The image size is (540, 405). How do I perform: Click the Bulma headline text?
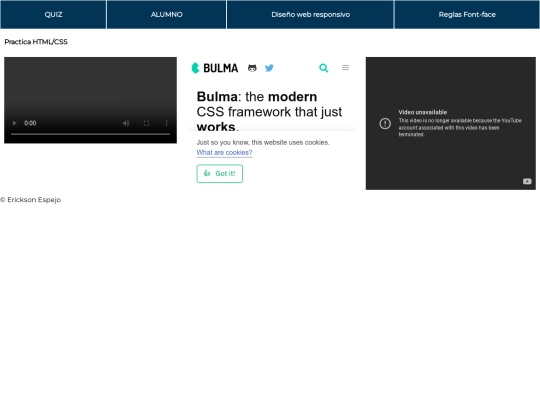point(269,111)
